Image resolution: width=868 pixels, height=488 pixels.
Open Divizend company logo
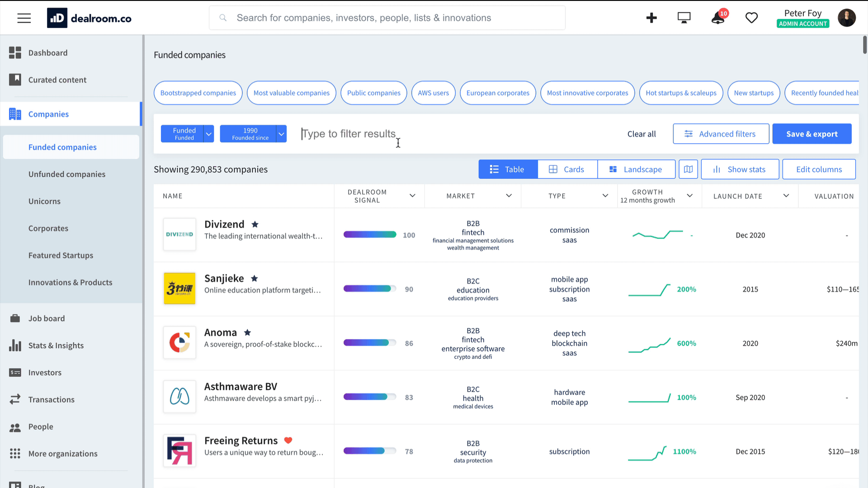179,235
